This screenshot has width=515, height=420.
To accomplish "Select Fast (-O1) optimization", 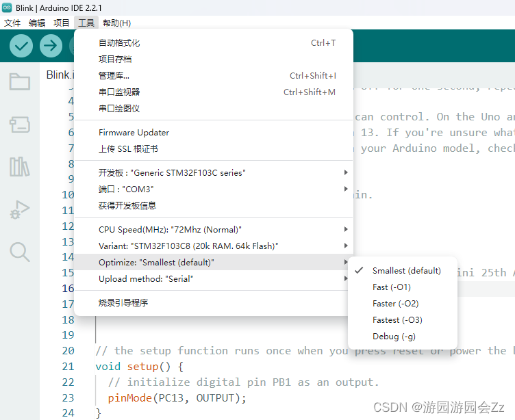I will 403,287.
